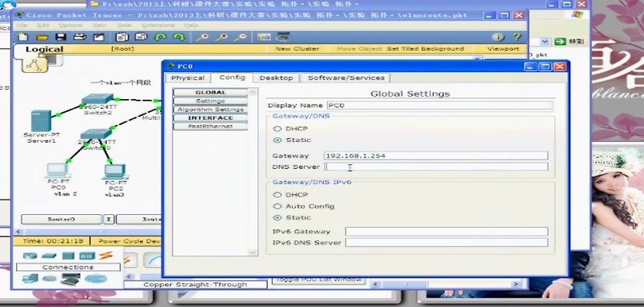Click the workspace horizontal scrollbar left arrow
Viewport: 644px width, 307px height.
click(x=17, y=232)
